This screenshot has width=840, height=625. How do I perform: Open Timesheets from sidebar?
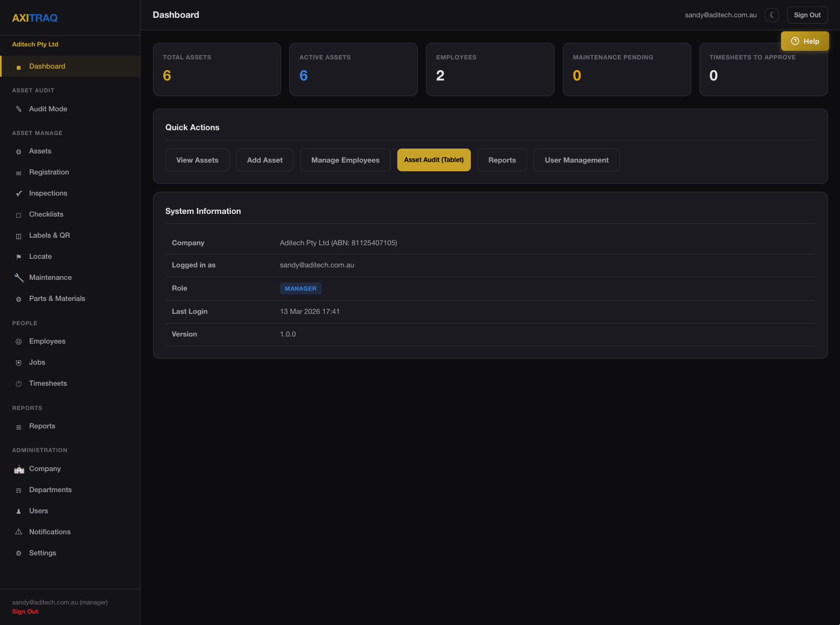70,384
